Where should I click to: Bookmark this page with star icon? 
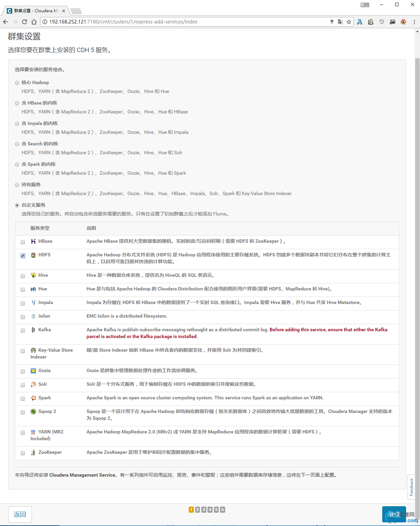349,22
